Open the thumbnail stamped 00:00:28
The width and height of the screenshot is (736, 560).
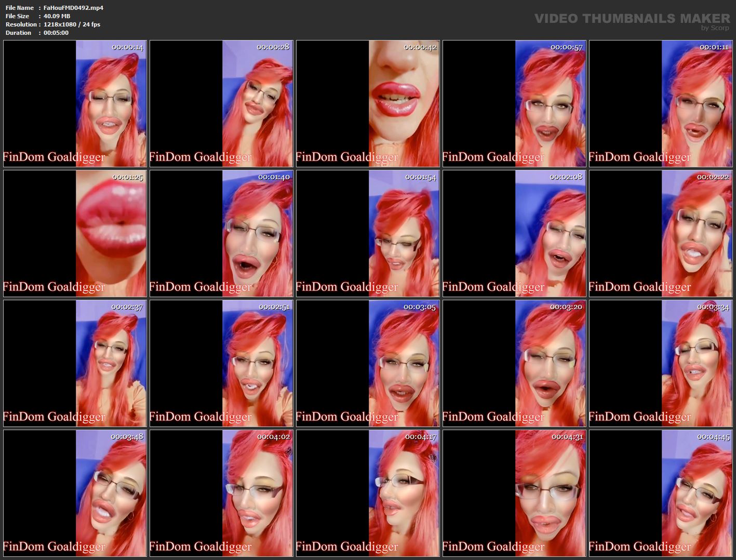coord(222,104)
